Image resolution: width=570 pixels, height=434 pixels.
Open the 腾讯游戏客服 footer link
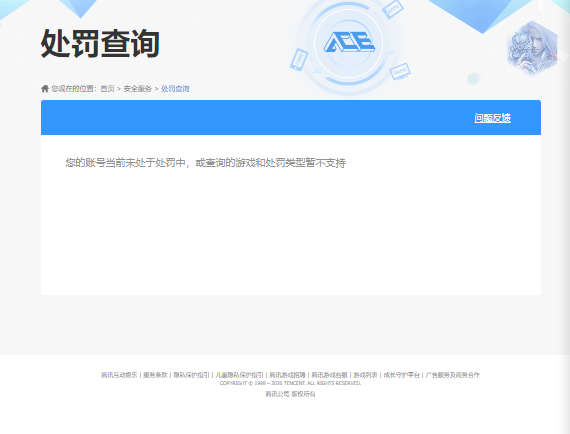pyautogui.click(x=329, y=375)
